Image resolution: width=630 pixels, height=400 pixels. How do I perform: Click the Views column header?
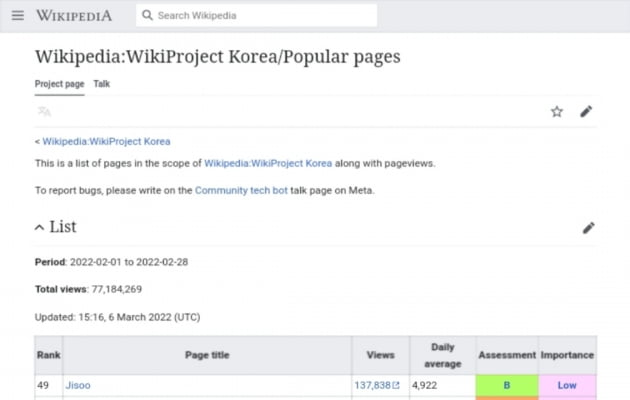[x=380, y=355]
